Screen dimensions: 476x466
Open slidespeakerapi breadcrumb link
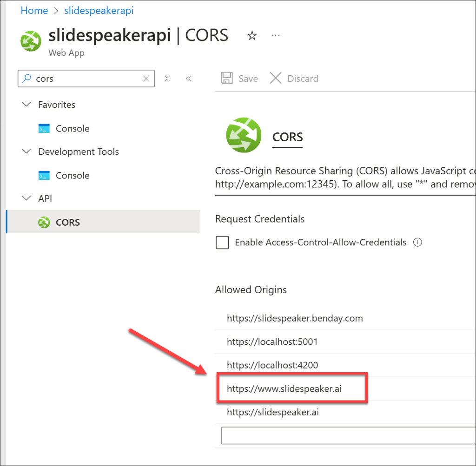coord(99,10)
